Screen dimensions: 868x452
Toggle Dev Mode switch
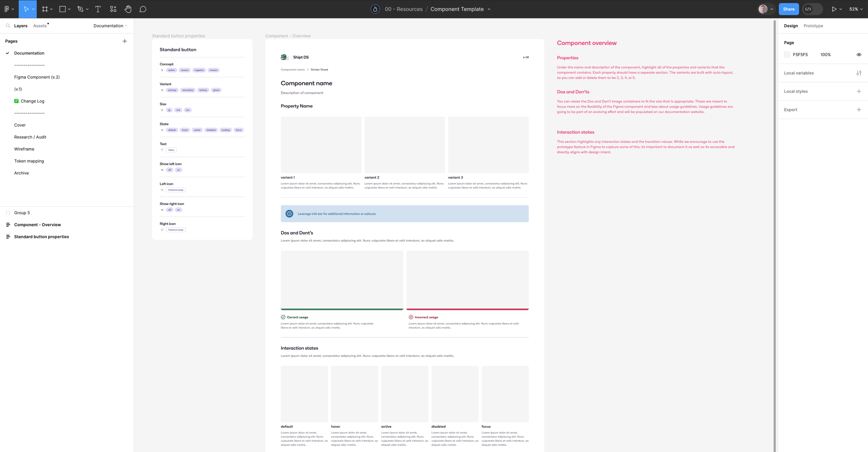[812, 9]
